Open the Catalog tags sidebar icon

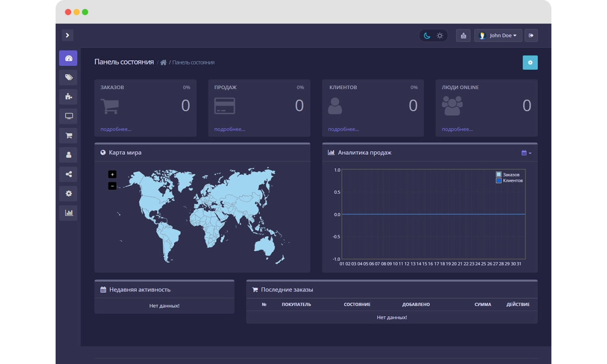[68, 77]
